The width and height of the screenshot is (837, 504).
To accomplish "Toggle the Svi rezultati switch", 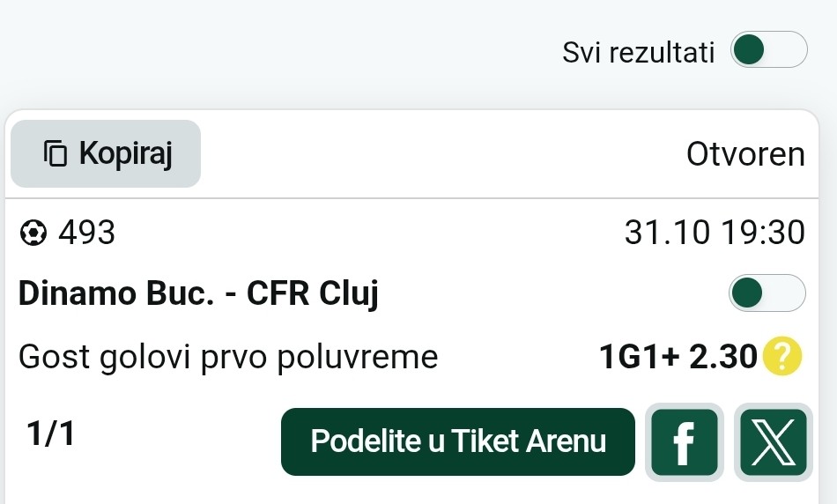I will coord(768,50).
